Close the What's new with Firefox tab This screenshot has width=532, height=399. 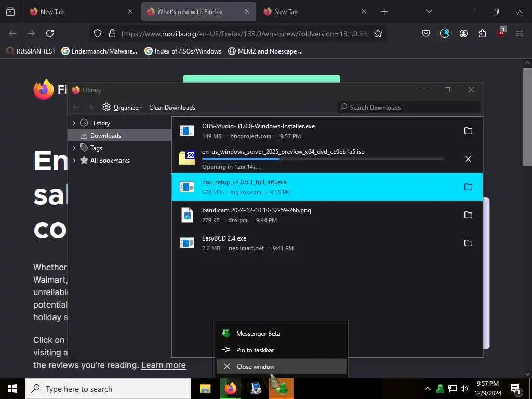pyautogui.click(x=247, y=11)
